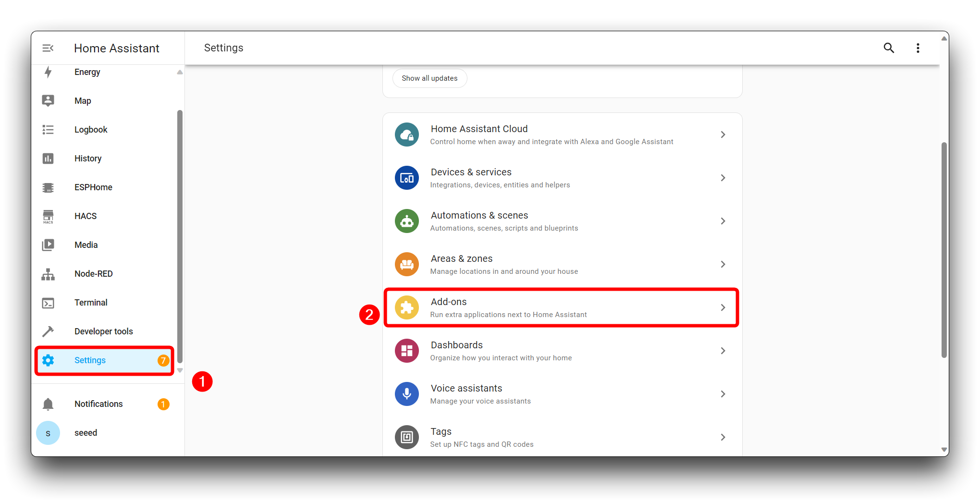
Task: Click the Node-RED sitemap icon
Action: [48, 274]
